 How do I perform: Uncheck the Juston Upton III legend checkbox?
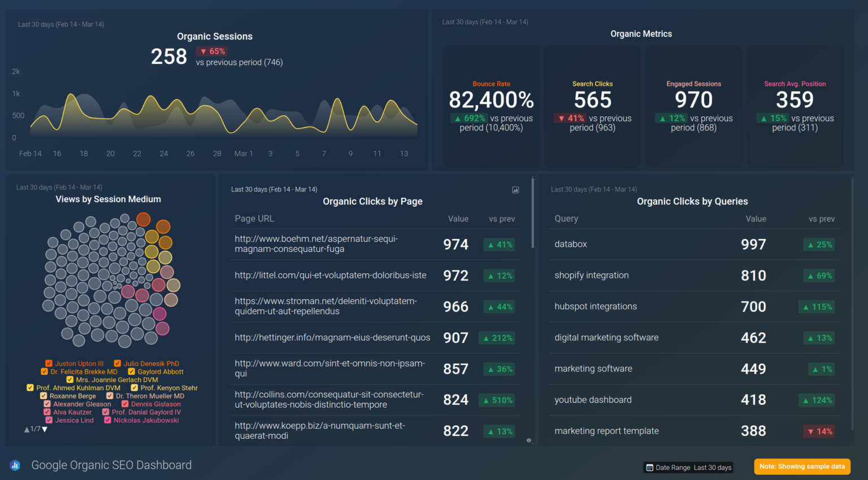click(x=49, y=364)
